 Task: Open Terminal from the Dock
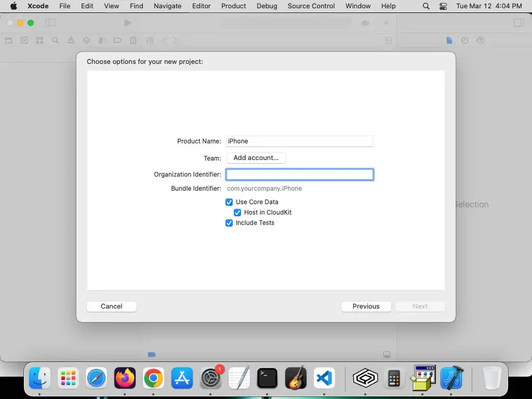tap(267, 378)
